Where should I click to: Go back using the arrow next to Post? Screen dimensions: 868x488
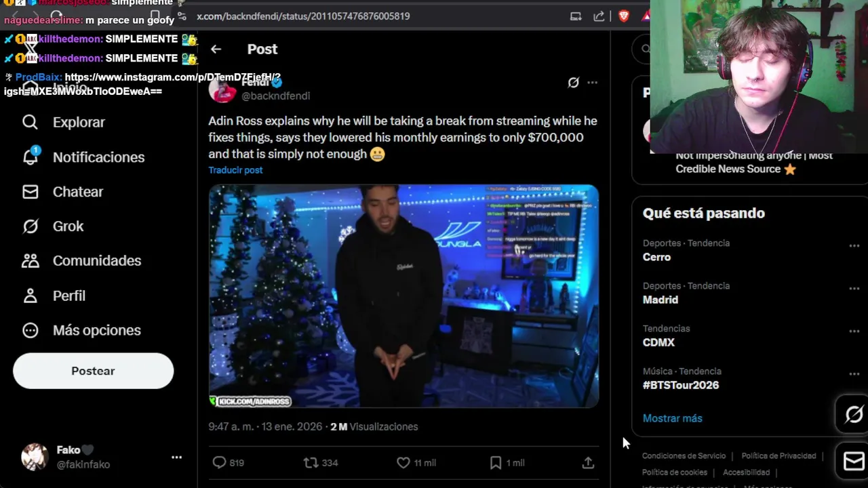(216, 49)
